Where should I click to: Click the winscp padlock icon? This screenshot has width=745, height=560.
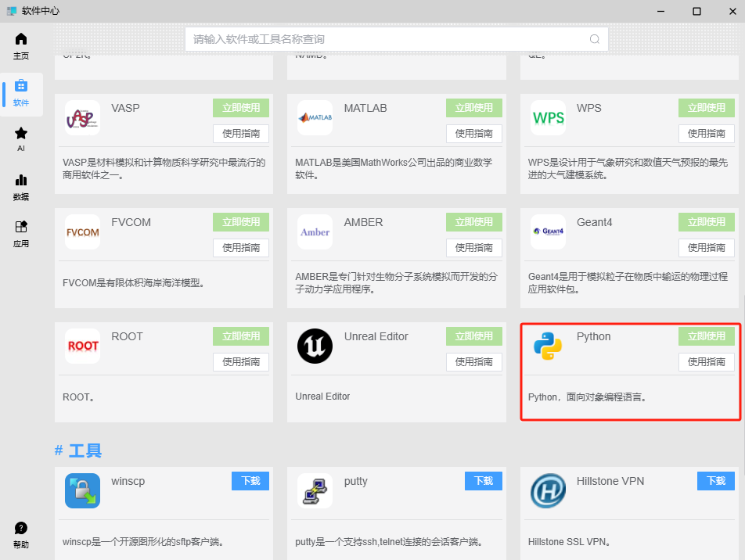coord(83,490)
